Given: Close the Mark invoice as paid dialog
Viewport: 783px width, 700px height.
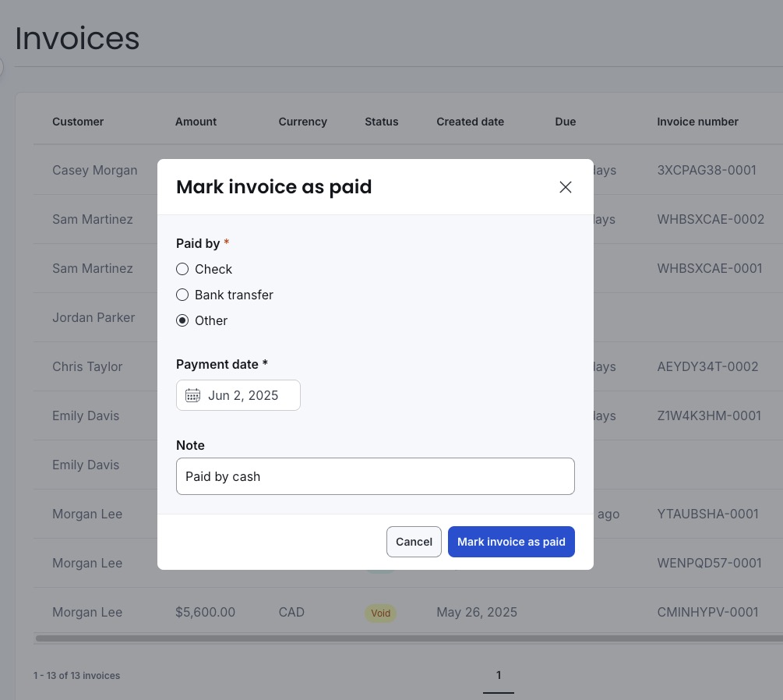Looking at the screenshot, I should [x=566, y=187].
